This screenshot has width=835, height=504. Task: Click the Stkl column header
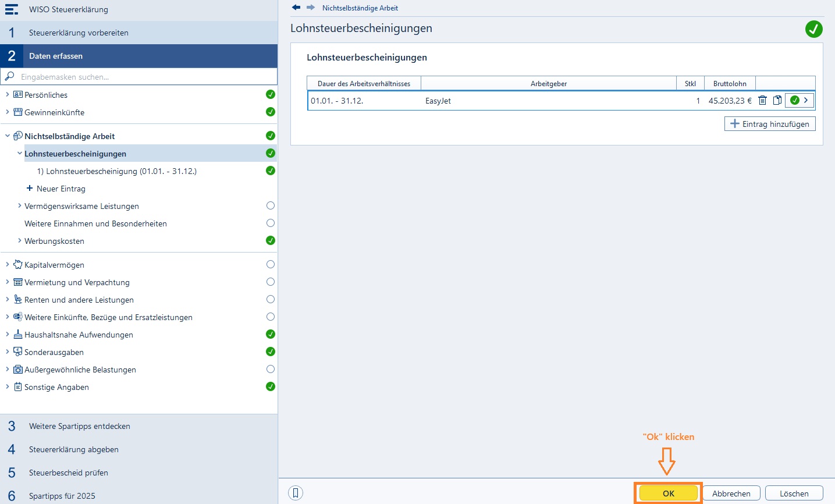[x=690, y=83]
